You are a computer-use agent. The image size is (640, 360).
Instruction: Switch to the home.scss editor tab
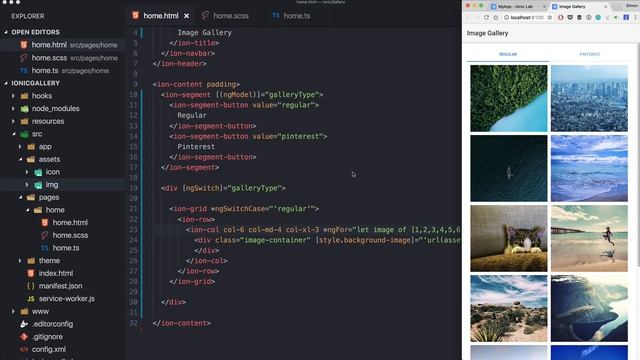coord(225,16)
